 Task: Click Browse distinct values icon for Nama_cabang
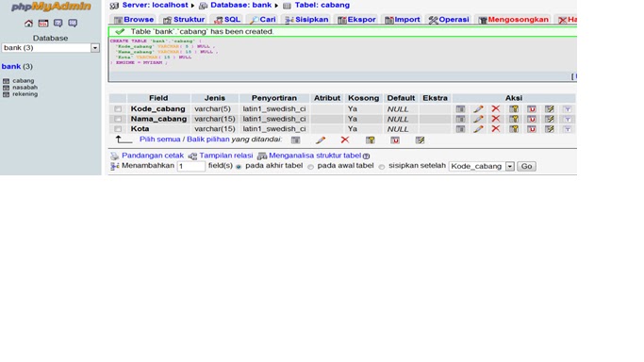pos(460,119)
